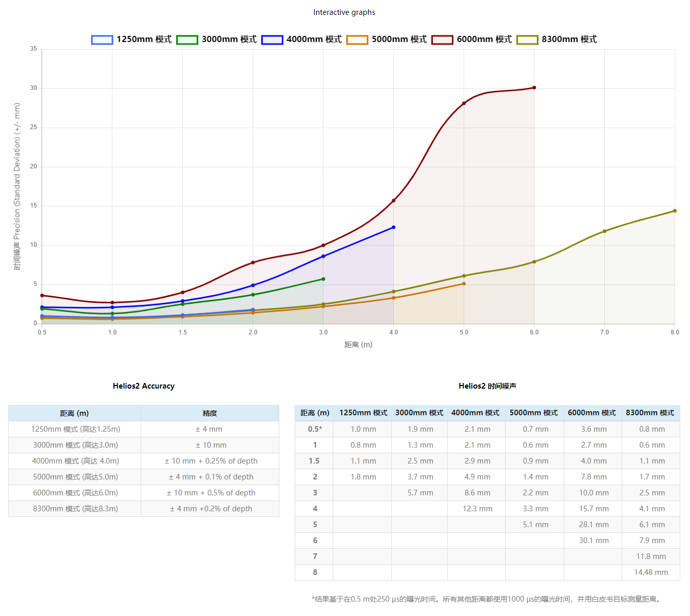
Task: Select the 8300mm data point at 7.0 m
Action: point(604,231)
